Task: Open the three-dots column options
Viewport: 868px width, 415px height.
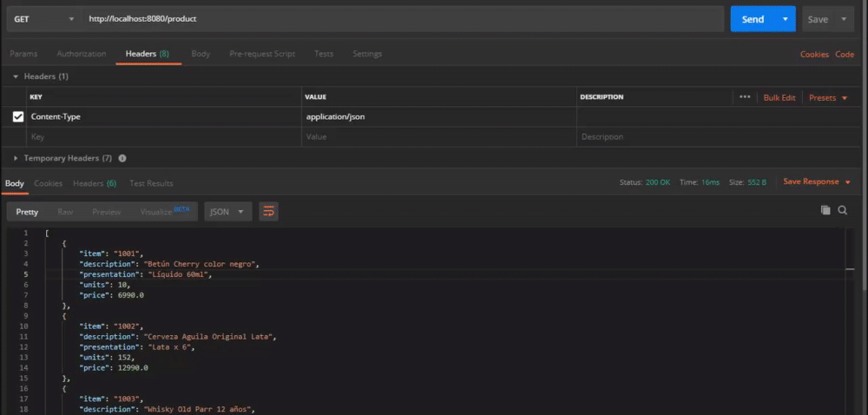Action: [x=745, y=97]
